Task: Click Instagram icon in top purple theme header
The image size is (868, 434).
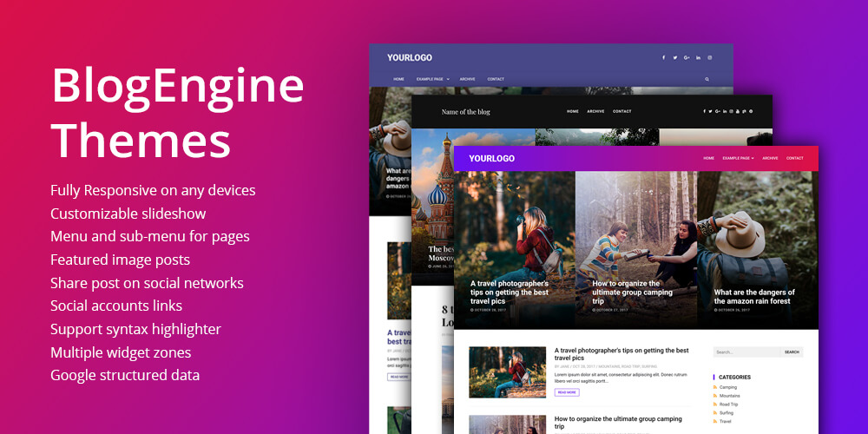Action: 710,58
